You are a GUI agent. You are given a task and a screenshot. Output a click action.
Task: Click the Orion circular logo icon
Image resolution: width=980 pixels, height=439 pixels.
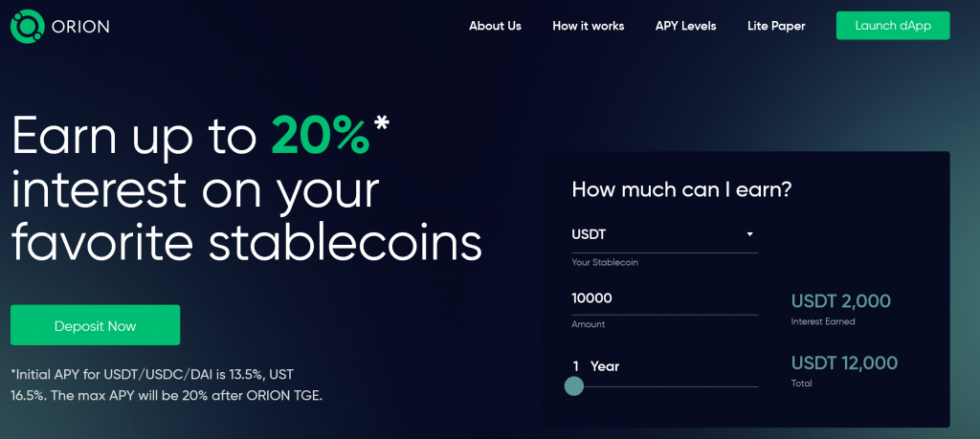(x=28, y=26)
